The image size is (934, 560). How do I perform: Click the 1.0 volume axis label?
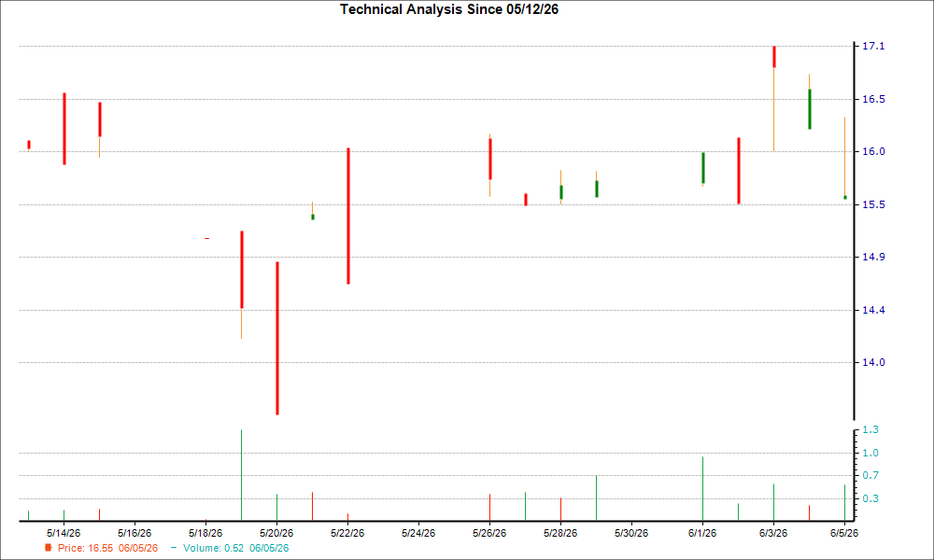tap(870, 453)
